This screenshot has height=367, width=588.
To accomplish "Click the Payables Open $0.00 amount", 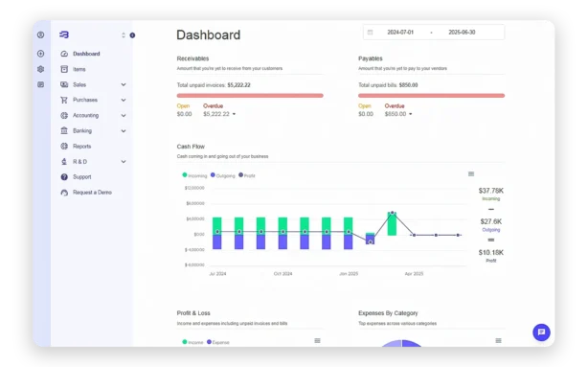I will pos(366,114).
